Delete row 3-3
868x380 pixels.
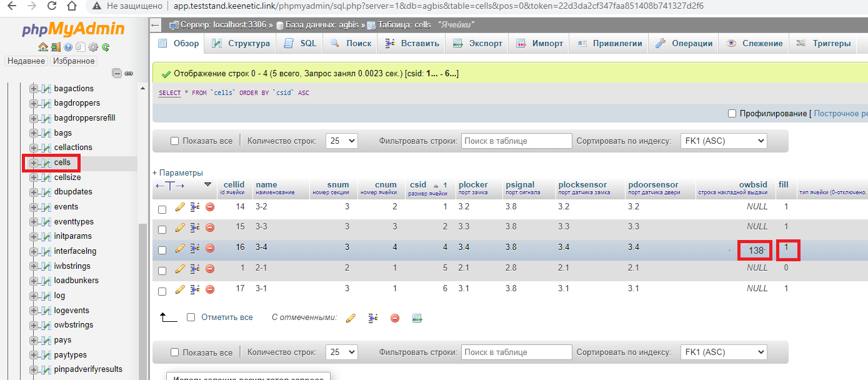pos(210,227)
